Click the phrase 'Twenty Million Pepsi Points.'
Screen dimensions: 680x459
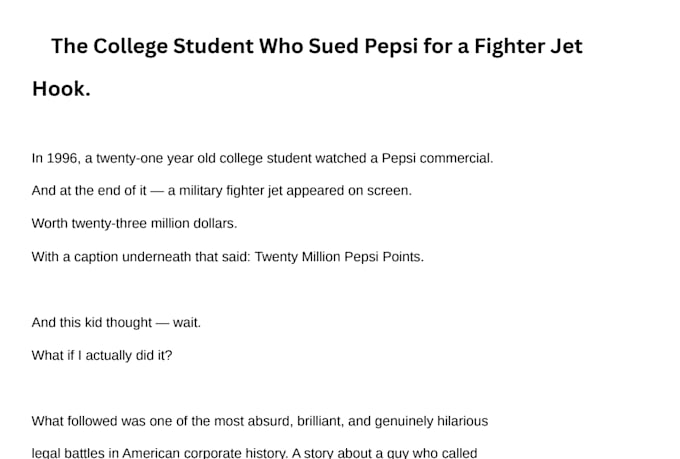(339, 257)
